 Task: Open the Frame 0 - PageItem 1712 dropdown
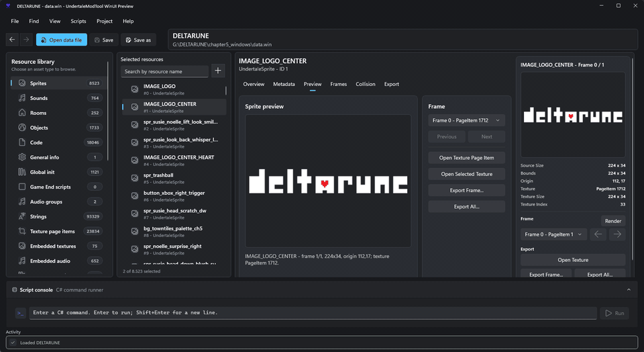pos(467,120)
